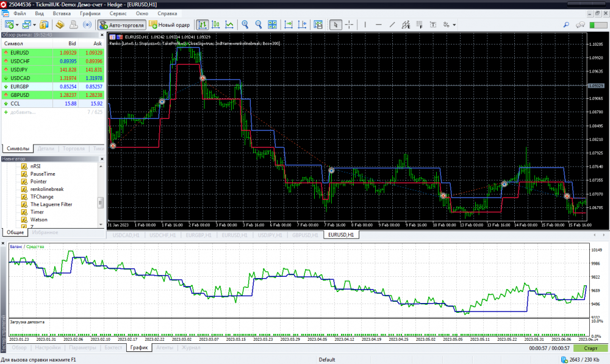Open the Сервис menu
Image resolution: width=610 pixels, height=364 pixels.
pyautogui.click(x=118, y=13)
